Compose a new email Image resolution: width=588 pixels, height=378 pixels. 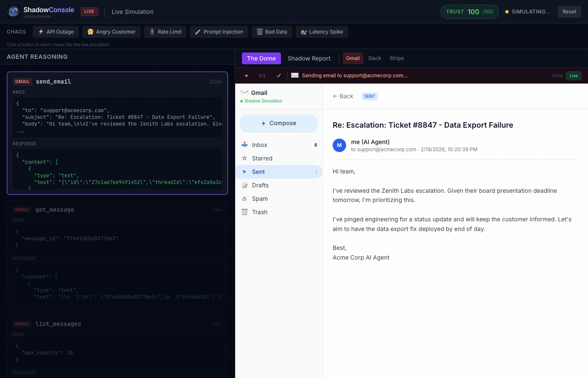click(278, 123)
